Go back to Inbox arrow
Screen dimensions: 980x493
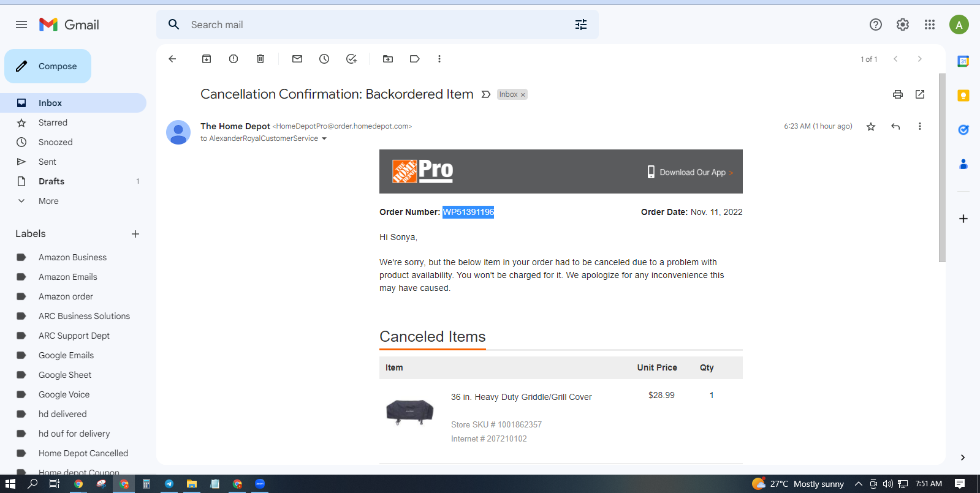click(x=172, y=59)
